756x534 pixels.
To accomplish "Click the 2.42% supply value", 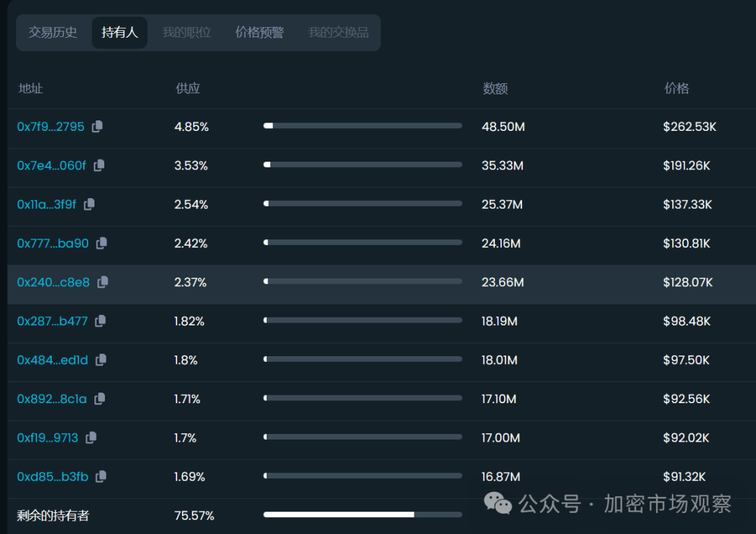I will 190,244.
